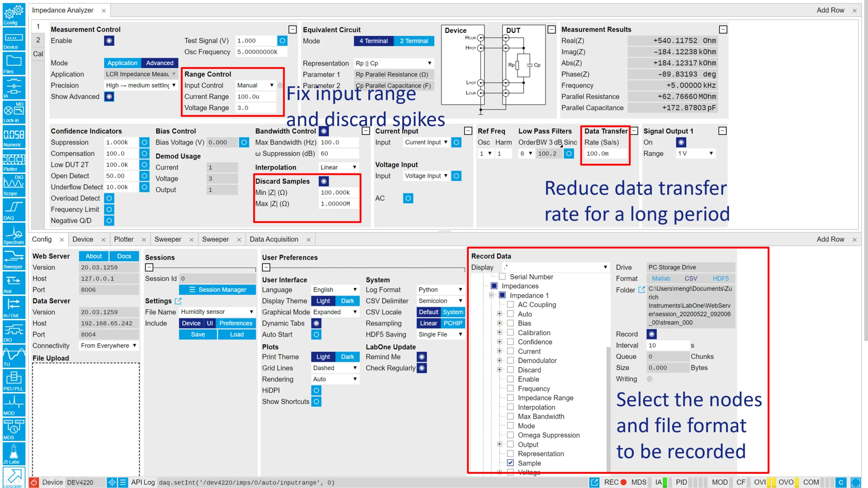Toggle the Discard Samples switch
The width and height of the screenshot is (868, 488).
tap(324, 181)
